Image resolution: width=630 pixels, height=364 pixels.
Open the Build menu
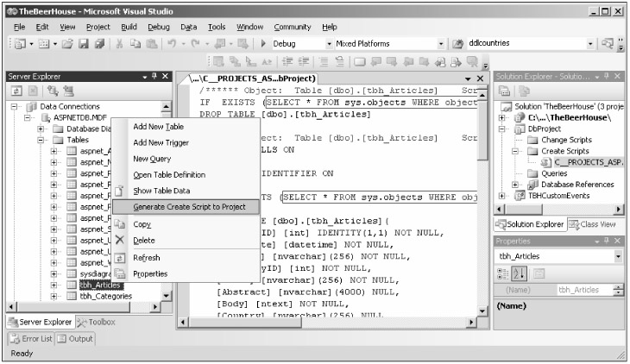point(129,27)
